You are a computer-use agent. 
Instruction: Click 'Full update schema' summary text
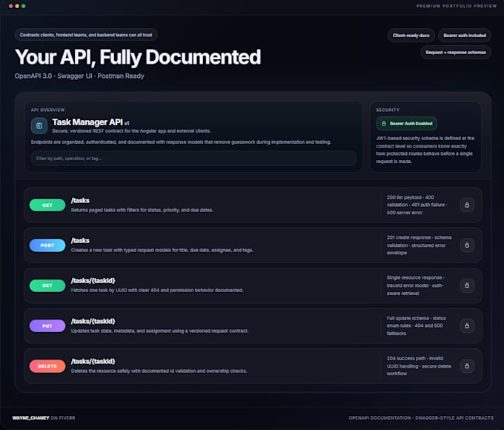tap(417, 325)
